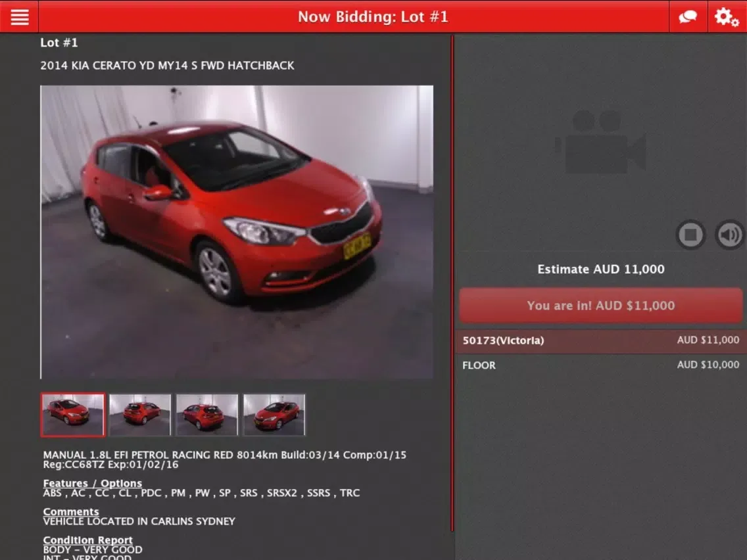Click the 'Comments' heading

pyautogui.click(x=71, y=511)
